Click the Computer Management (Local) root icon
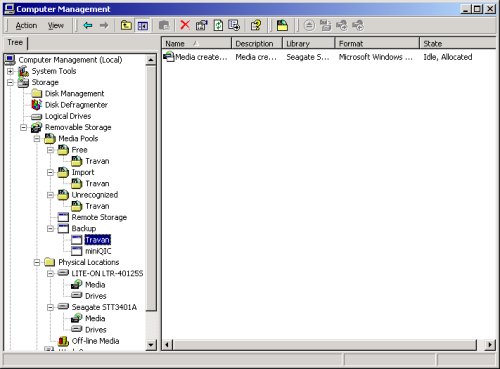This screenshot has width=500, height=369. (x=10, y=60)
